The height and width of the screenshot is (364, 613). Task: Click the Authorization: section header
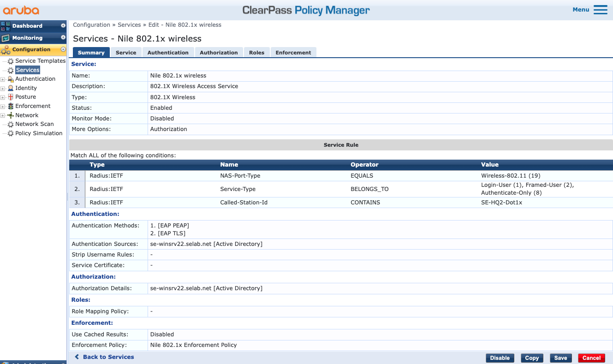tap(93, 277)
